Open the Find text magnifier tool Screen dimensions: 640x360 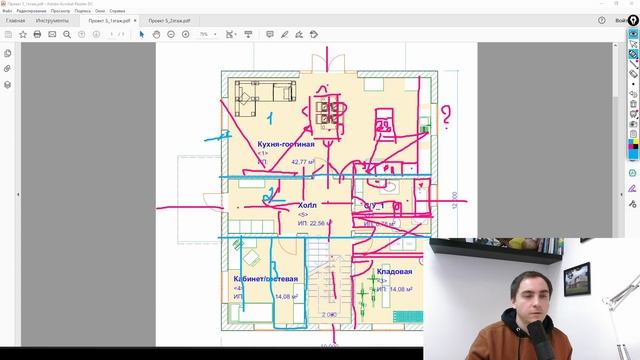point(67,35)
